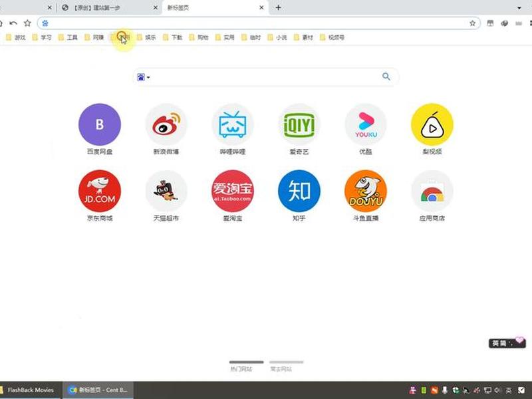
Task: Close the 【原创】建站第一步 tab
Action: (156, 7)
